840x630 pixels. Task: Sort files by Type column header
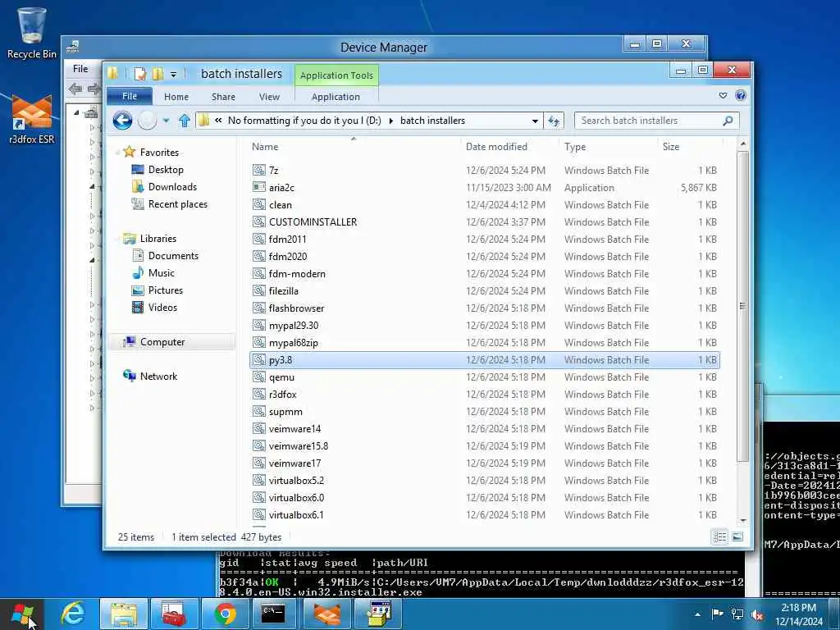pos(575,147)
